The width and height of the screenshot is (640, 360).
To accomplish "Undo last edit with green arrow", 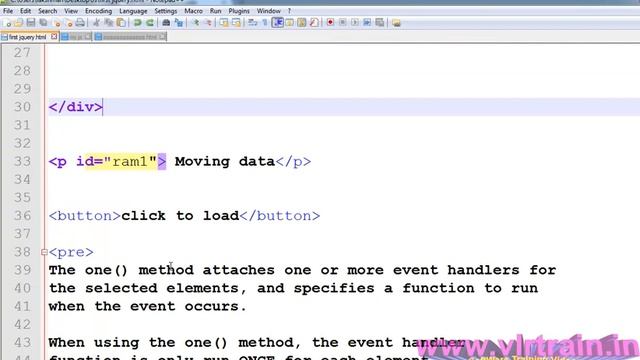I will [x=138, y=23].
